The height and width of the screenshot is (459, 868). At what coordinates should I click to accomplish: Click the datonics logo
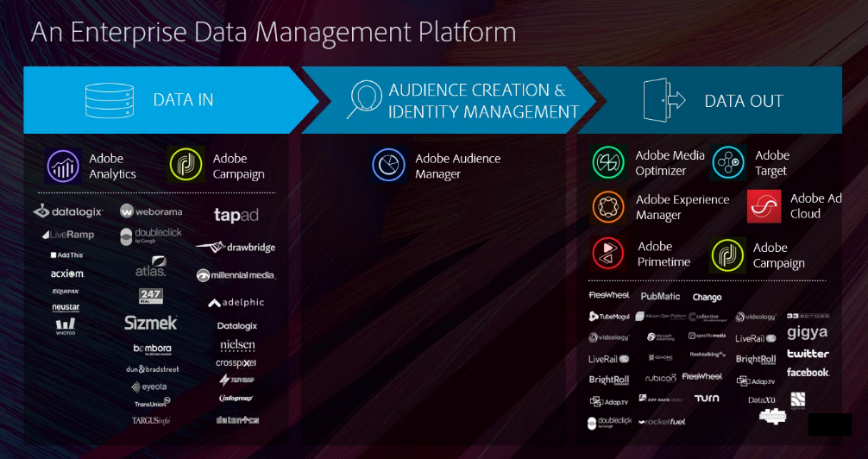(x=238, y=420)
